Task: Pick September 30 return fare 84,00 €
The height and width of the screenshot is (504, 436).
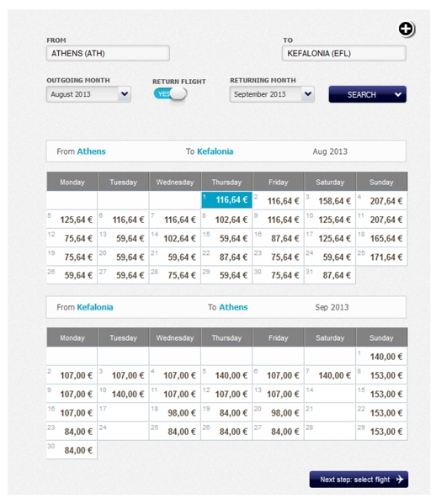Action: [72, 450]
